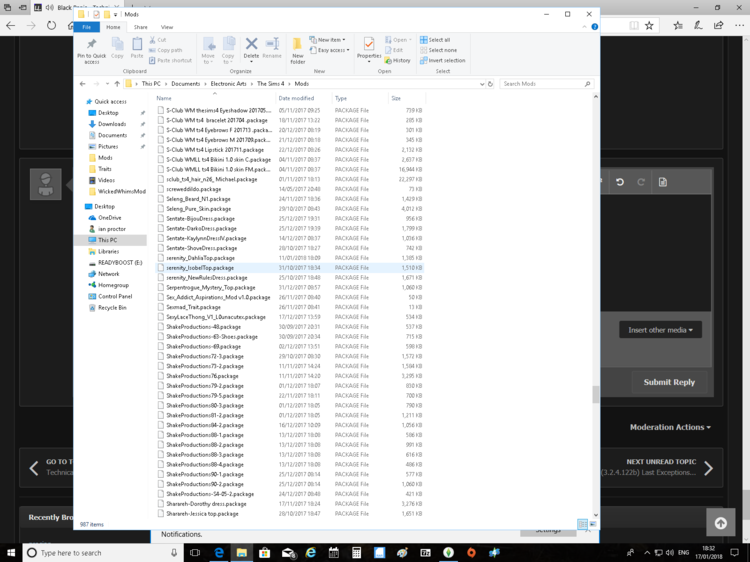Select serenity_IsobelTop.package file
This screenshot has width=750, height=562.
[289, 268]
